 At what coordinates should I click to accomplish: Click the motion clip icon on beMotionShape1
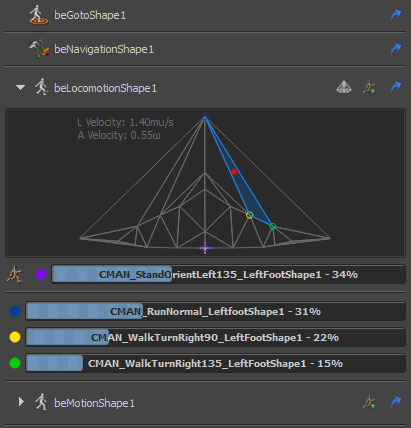[369, 402]
